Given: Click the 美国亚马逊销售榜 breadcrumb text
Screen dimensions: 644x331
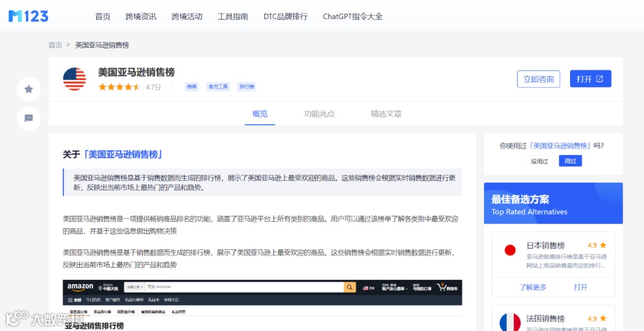Looking at the screenshot, I should click(x=102, y=45).
